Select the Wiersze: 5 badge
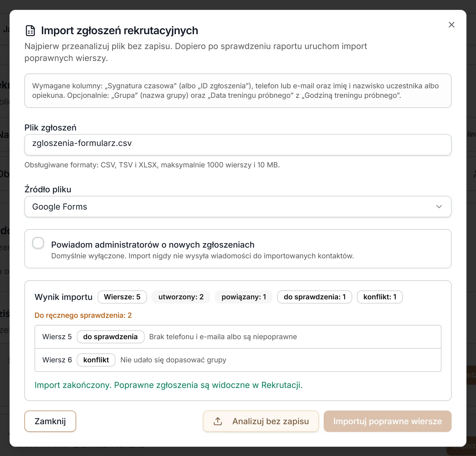This screenshot has width=476, height=456. 122,297
